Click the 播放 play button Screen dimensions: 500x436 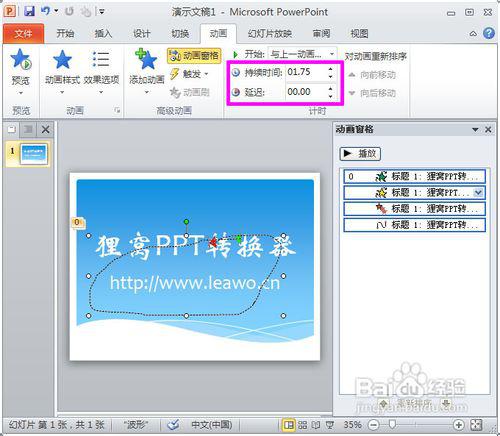[x=360, y=154]
